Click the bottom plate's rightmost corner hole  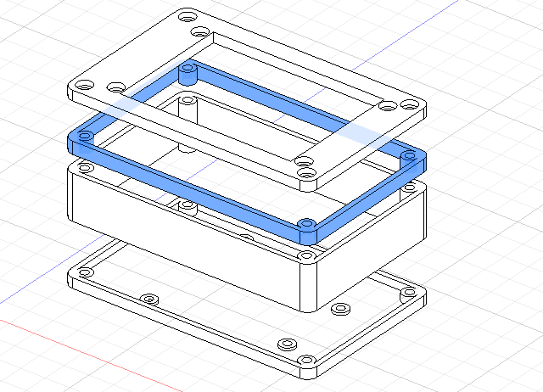409,293
